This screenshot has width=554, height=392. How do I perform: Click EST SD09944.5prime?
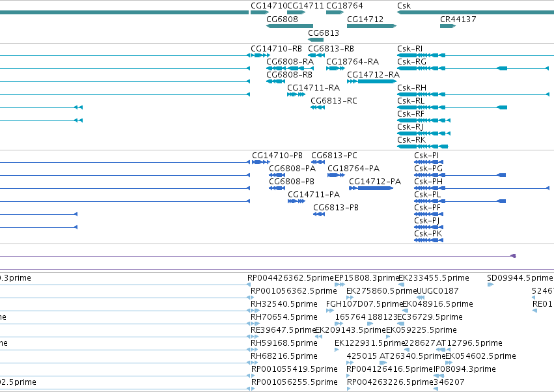[x=519, y=278]
